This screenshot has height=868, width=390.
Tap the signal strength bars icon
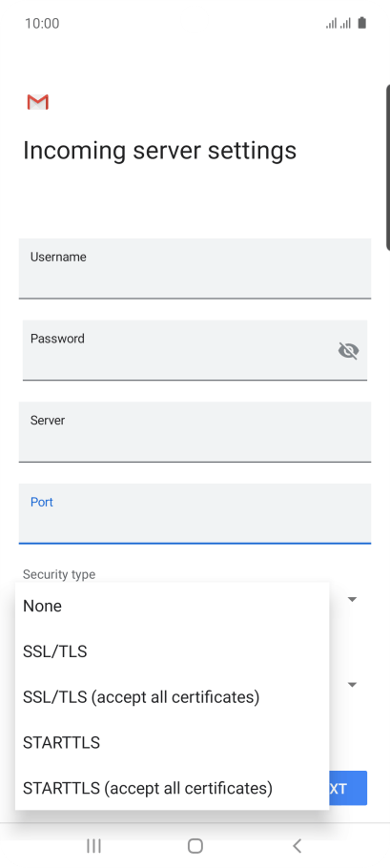click(x=338, y=23)
